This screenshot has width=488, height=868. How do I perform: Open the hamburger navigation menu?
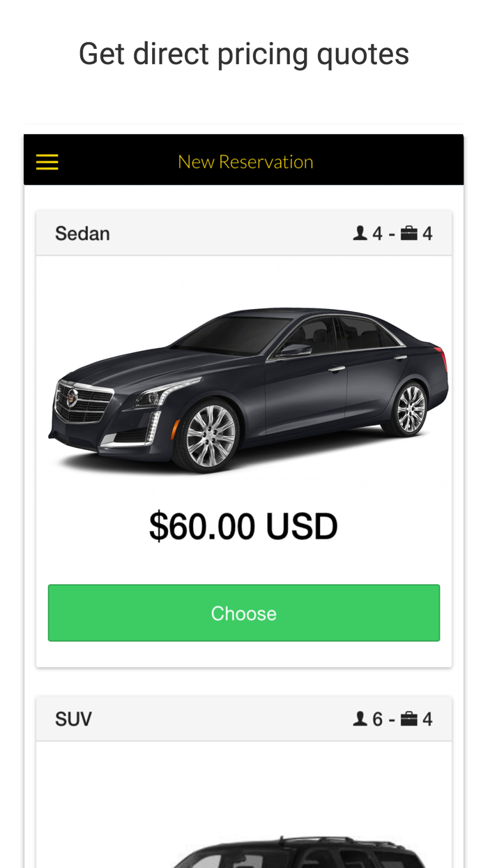coord(47,161)
